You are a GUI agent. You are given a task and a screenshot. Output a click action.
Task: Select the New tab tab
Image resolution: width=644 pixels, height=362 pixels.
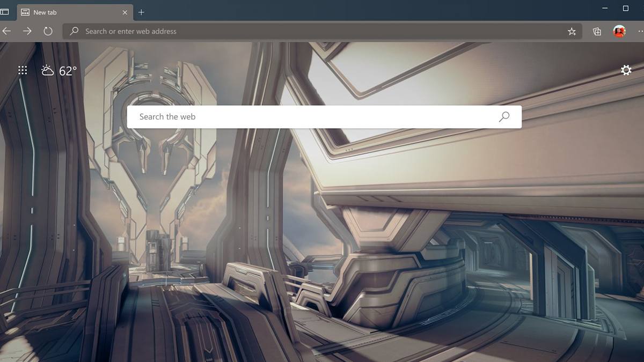point(70,12)
